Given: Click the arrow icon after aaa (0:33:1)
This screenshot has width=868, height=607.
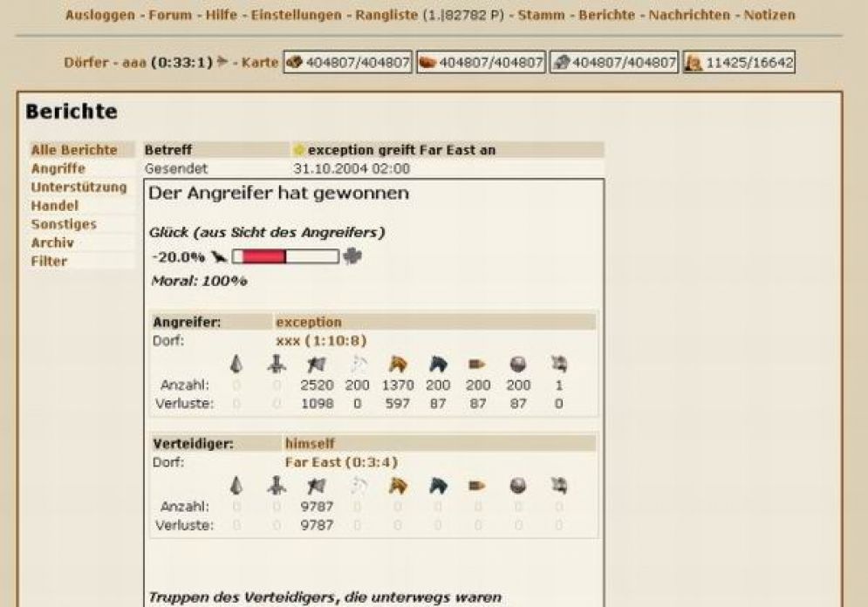Looking at the screenshot, I should tap(222, 61).
